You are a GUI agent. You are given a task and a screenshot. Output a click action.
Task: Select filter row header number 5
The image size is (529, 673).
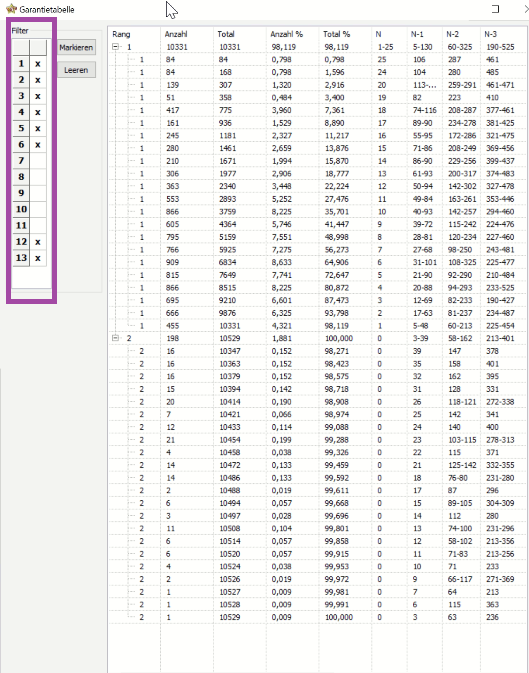[21, 128]
